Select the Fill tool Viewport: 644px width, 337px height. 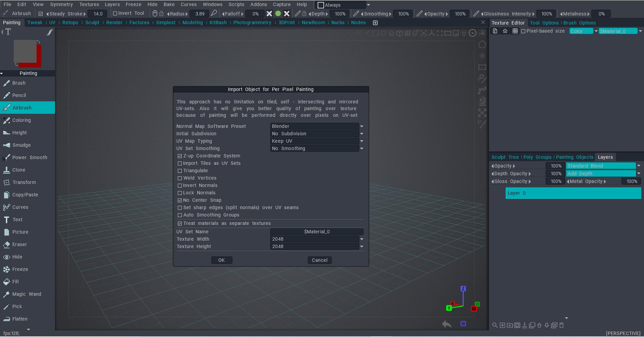pos(15,282)
